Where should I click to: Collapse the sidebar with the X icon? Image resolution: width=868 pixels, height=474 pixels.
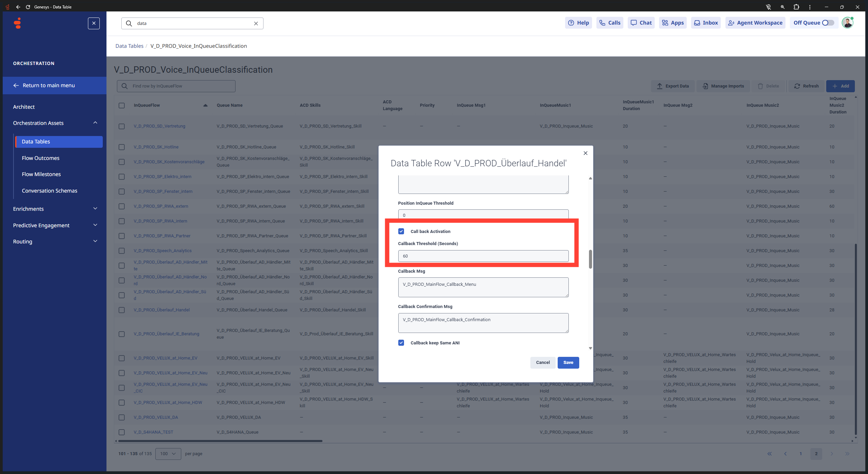click(x=94, y=23)
